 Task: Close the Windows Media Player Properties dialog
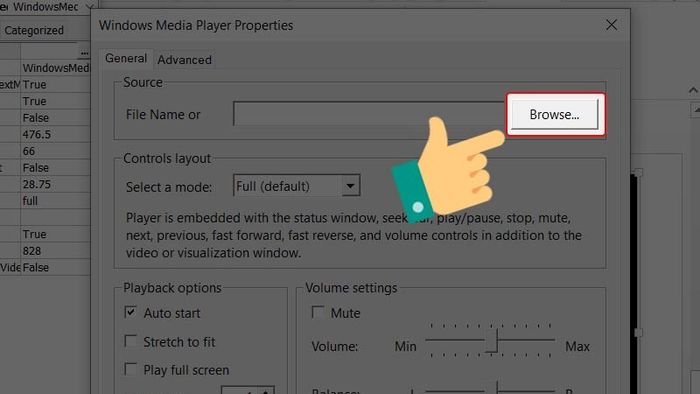pyautogui.click(x=611, y=25)
